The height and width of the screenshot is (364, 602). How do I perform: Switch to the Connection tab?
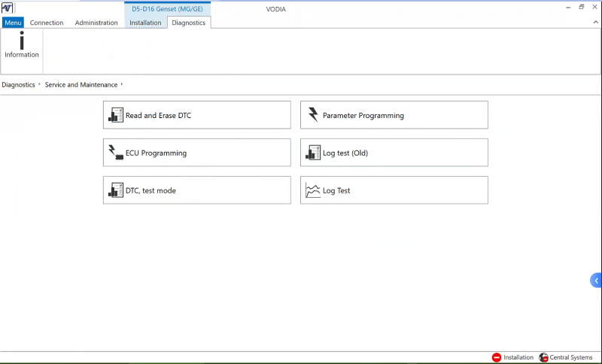(47, 23)
